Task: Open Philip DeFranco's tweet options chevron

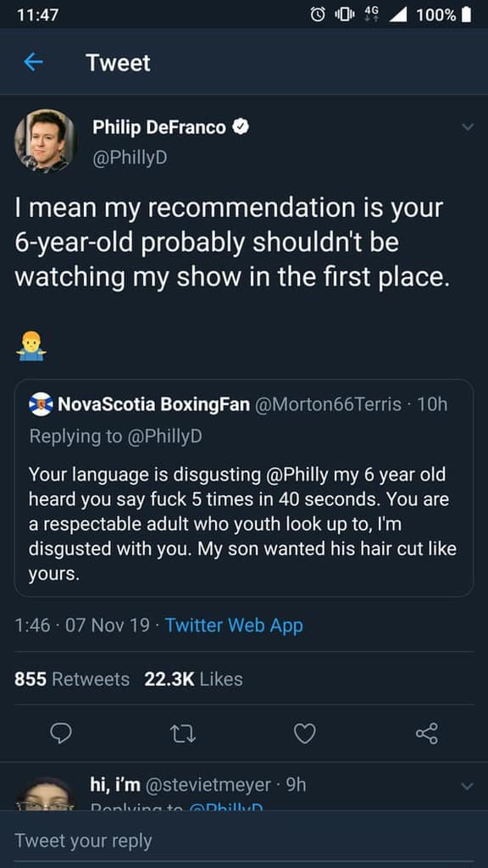Action: [468, 127]
